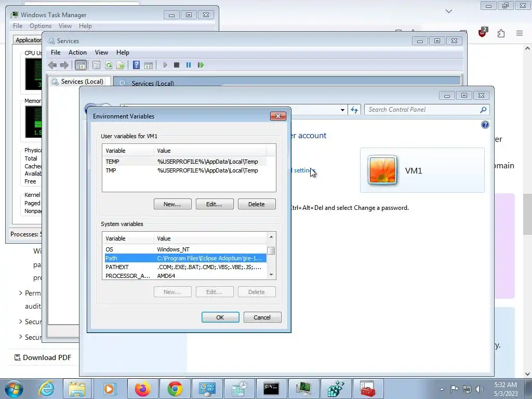Click the Start Service play icon
Viewport: 532px width, 399px height.
tap(165, 65)
